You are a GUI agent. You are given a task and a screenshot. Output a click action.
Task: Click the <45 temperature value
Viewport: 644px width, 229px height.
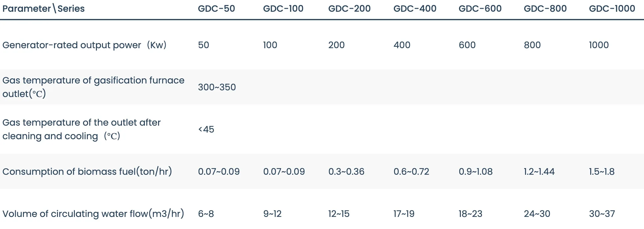pyautogui.click(x=206, y=130)
